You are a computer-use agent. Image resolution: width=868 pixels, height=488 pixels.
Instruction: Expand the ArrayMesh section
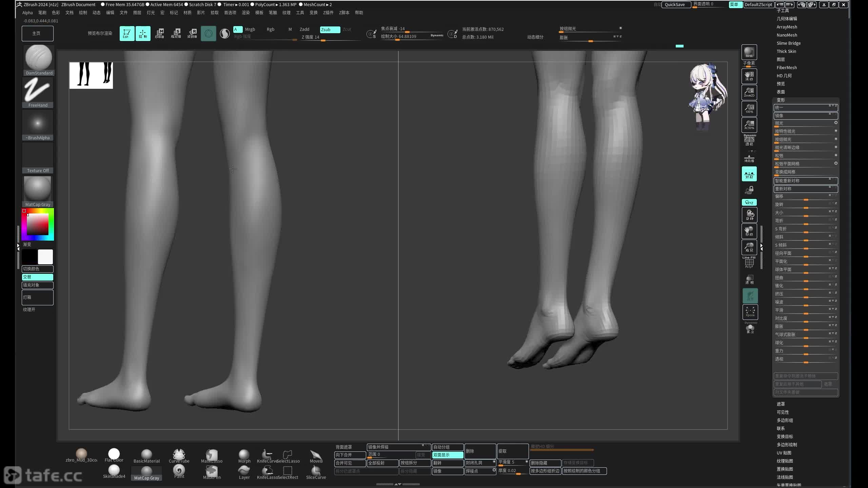pyautogui.click(x=787, y=27)
